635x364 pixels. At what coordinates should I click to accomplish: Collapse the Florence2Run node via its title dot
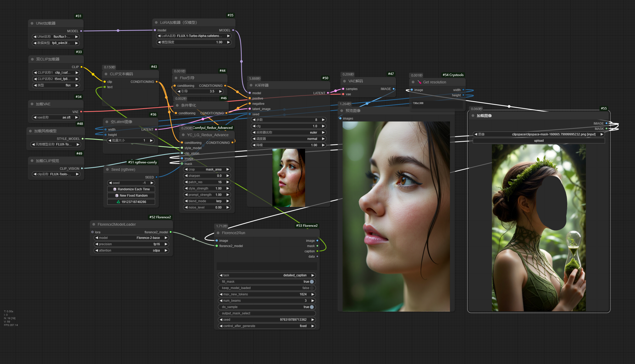coord(218,233)
